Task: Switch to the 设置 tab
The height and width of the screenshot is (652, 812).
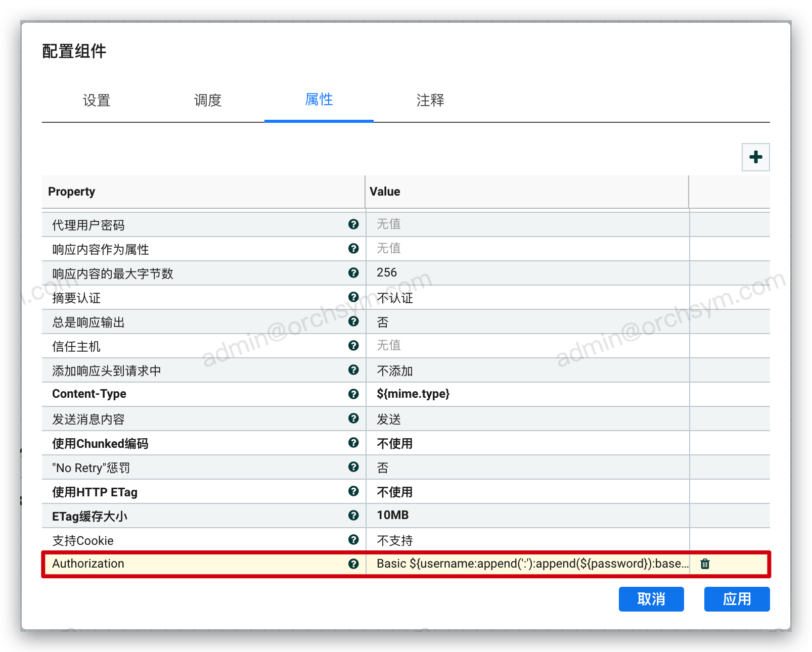Action: [97, 101]
